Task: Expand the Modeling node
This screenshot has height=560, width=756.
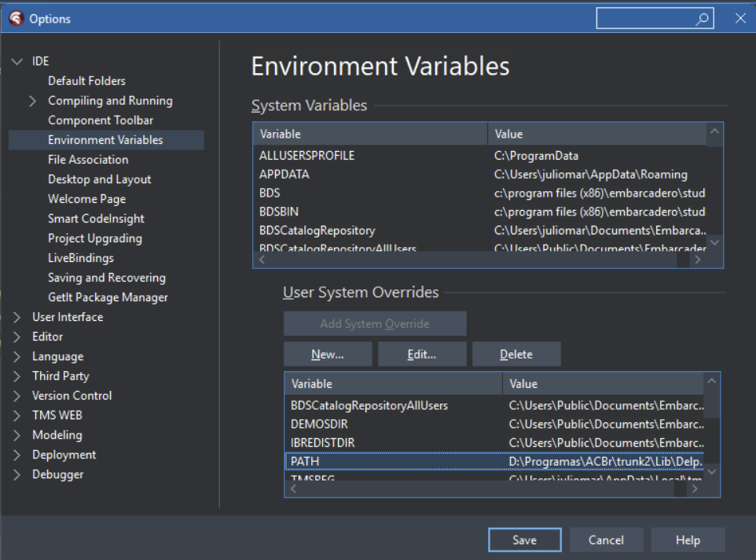Action: click(17, 435)
